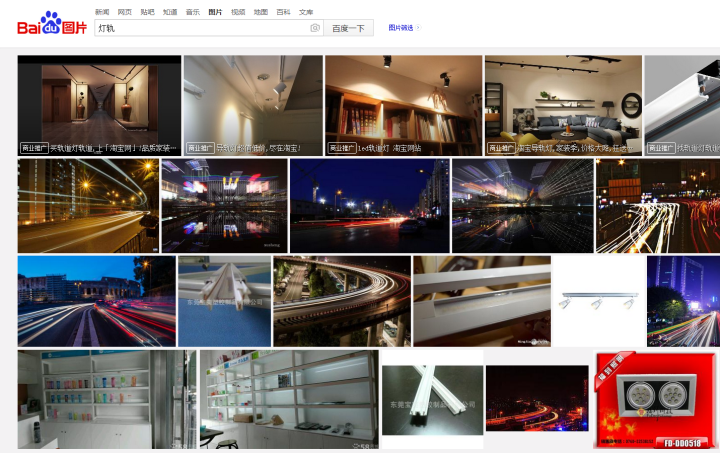Viewport: 720px width, 453px height.
Task: Switch to the 视频 tab
Action: click(x=238, y=12)
